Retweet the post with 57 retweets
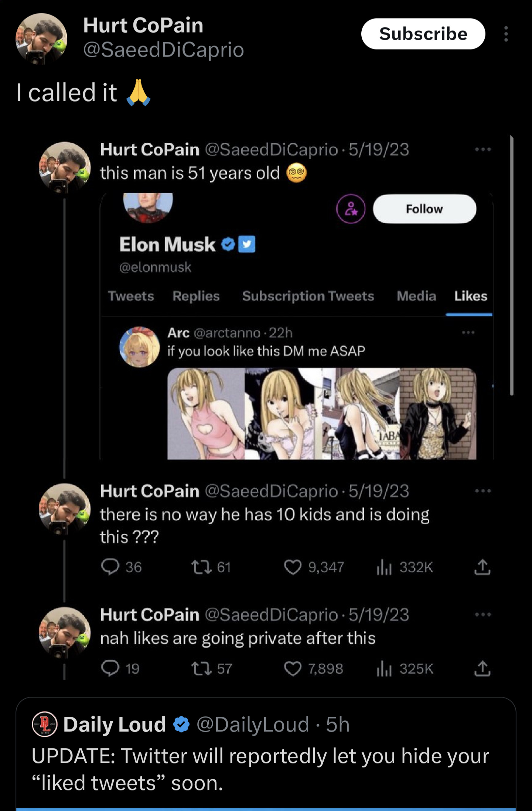 tap(201, 669)
